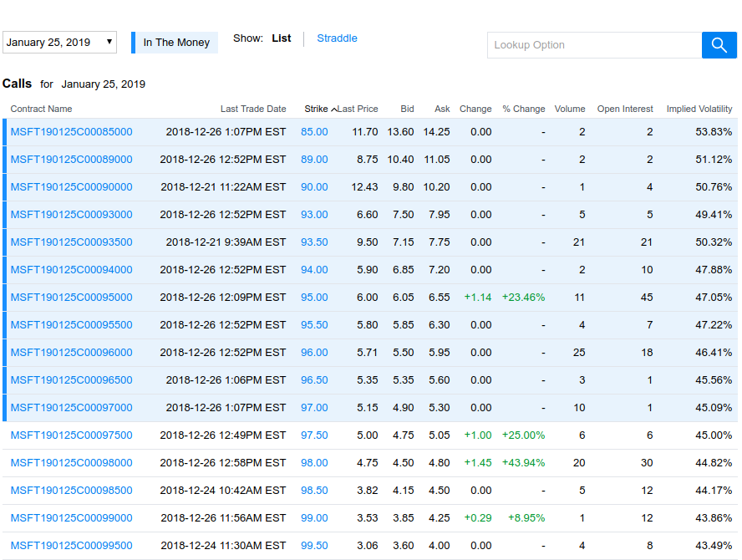The height and width of the screenshot is (560, 742).
Task: Open contract MSFT190125C00085000
Action: click(72, 132)
